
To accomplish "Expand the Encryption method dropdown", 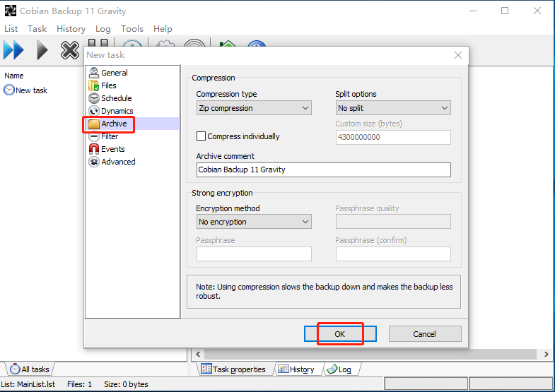I will point(254,222).
